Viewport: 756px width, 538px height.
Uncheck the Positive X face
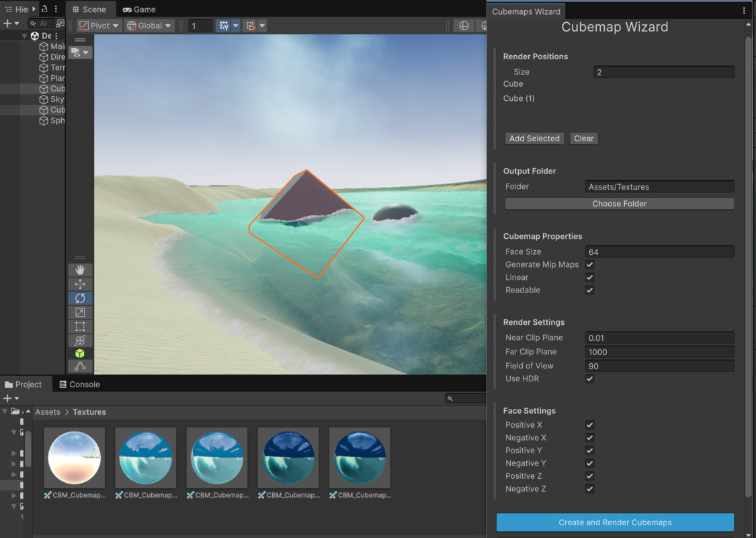589,425
